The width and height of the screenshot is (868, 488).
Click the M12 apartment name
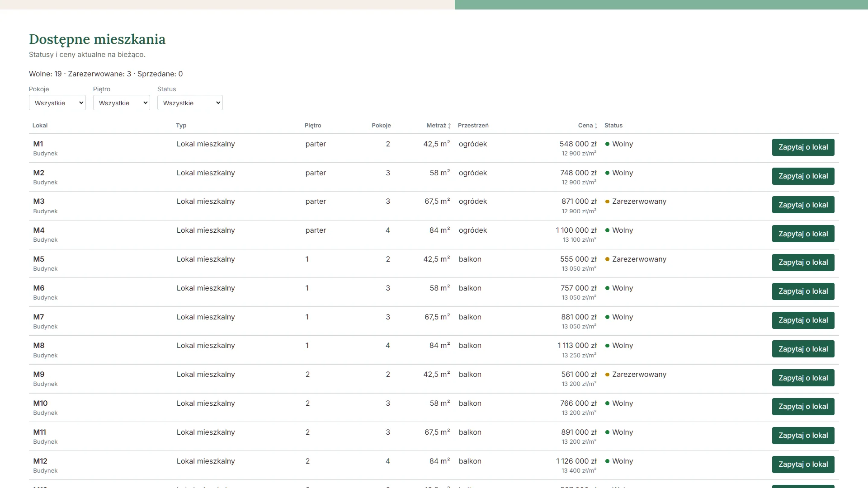[40, 461]
